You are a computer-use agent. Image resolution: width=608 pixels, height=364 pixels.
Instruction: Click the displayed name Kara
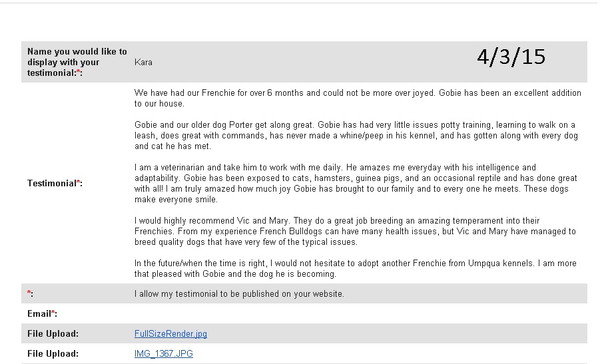tap(143, 63)
